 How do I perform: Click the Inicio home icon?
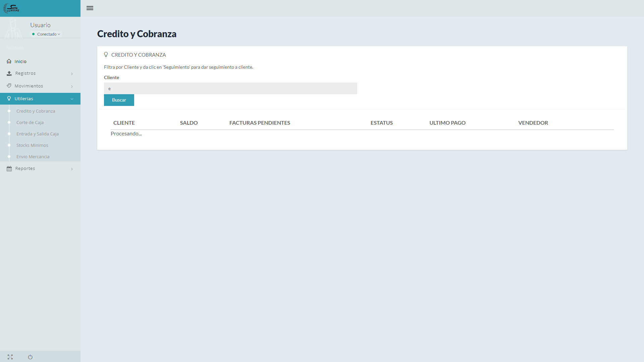(x=9, y=61)
